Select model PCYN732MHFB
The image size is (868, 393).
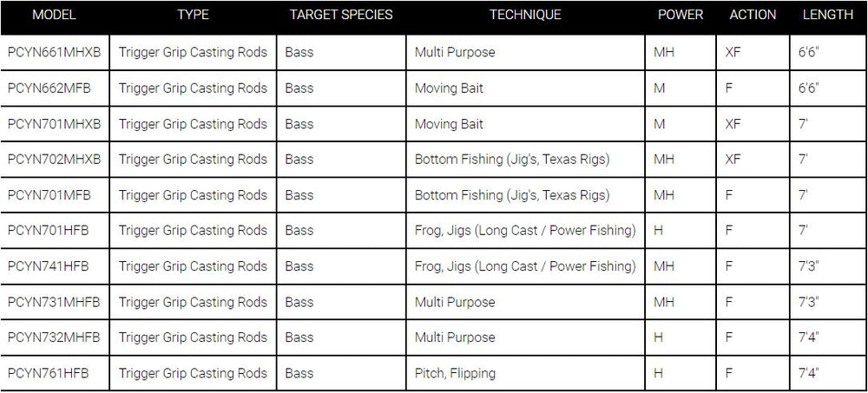click(51, 337)
